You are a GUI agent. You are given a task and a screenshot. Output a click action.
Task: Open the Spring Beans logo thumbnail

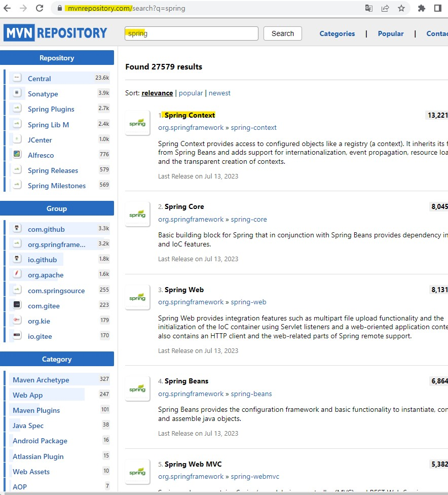coord(137,388)
